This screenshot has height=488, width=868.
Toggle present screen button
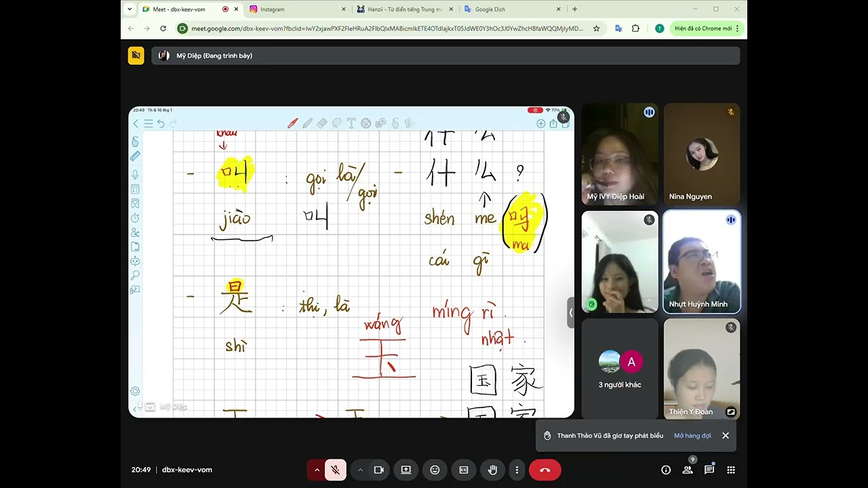[406, 470]
